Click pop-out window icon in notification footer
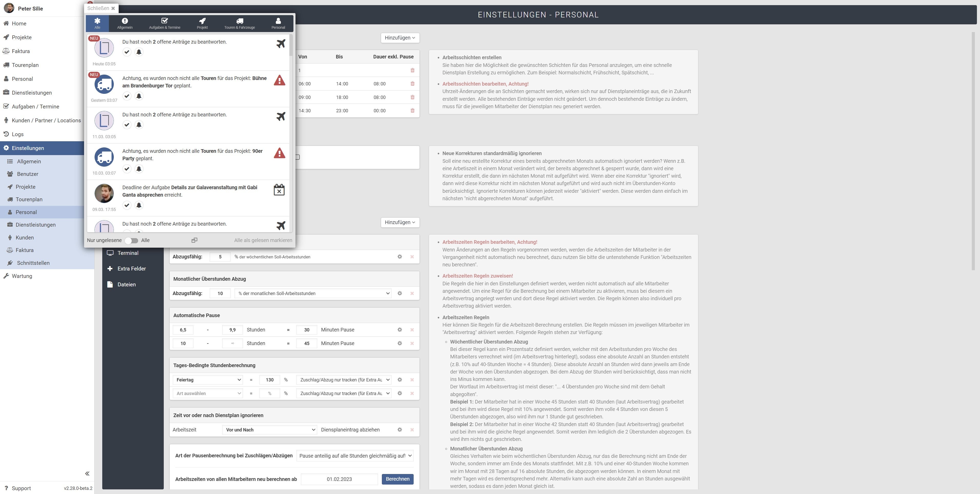This screenshot has height=494, width=980. (x=195, y=240)
